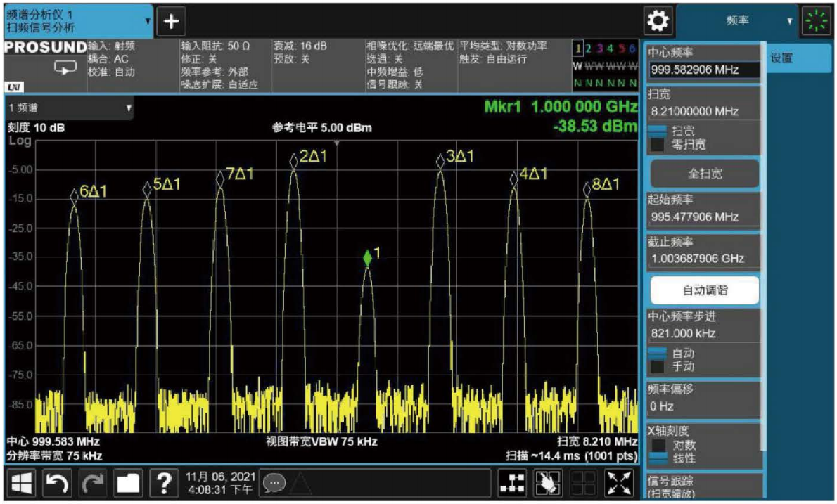
Task: Edit the 截止频率 field 1.003687906 GHz
Action: 704,259
